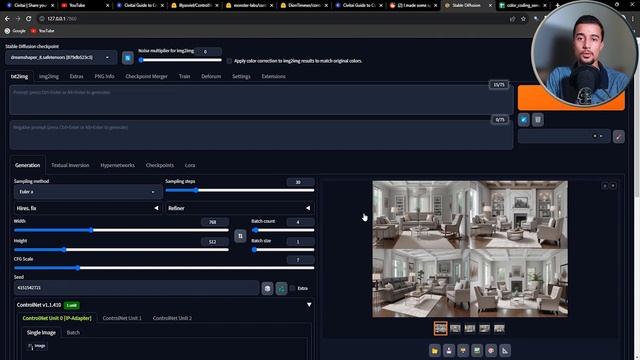Switch to the img2img tab

(x=49, y=76)
